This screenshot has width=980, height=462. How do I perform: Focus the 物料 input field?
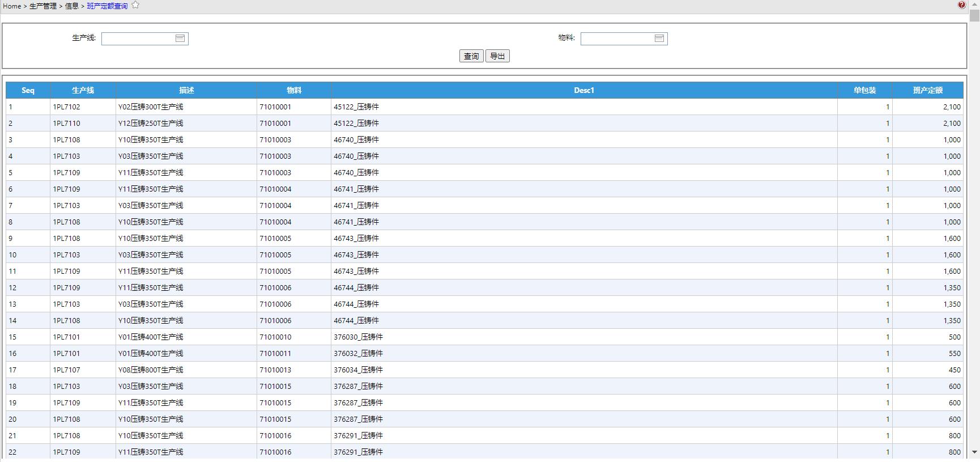pos(616,39)
